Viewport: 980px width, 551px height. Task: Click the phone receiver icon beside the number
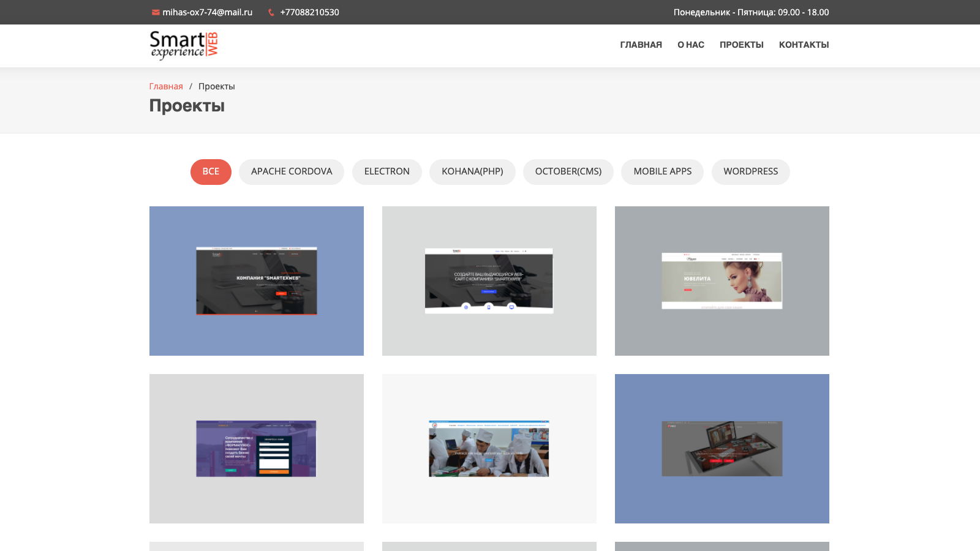pyautogui.click(x=270, y=12)
